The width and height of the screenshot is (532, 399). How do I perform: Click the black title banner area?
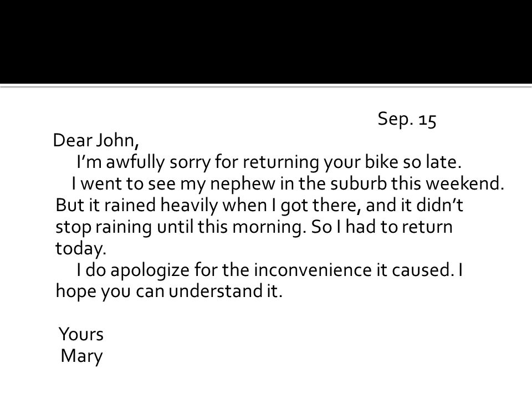point(266,42)
